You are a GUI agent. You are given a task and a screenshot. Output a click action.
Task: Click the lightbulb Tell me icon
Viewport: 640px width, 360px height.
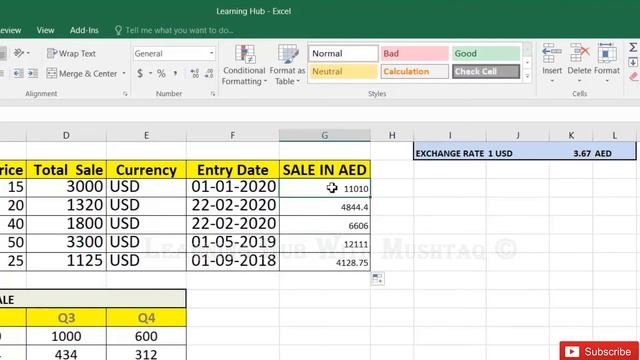pyautogui.click(x=118, y=30)
